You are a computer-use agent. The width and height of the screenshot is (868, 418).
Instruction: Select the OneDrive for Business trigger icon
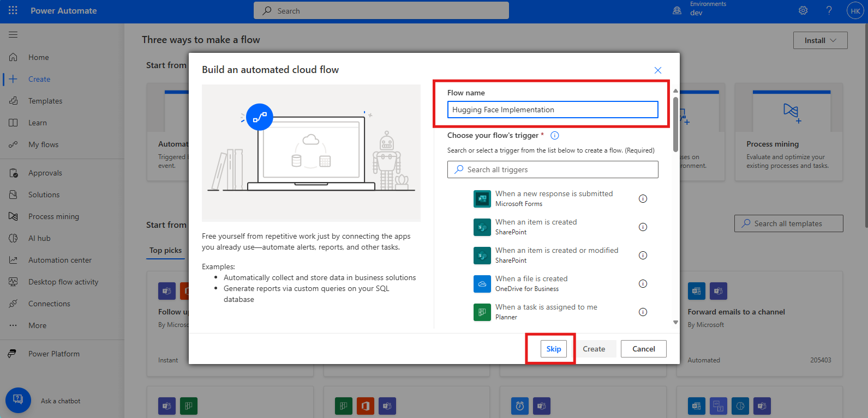pos(482,283)
